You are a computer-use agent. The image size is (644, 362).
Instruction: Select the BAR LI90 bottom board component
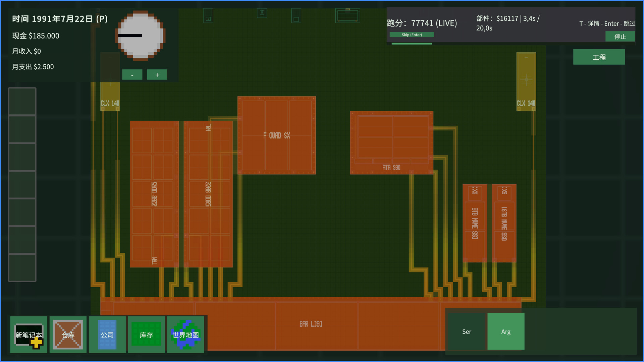[311, 324]
